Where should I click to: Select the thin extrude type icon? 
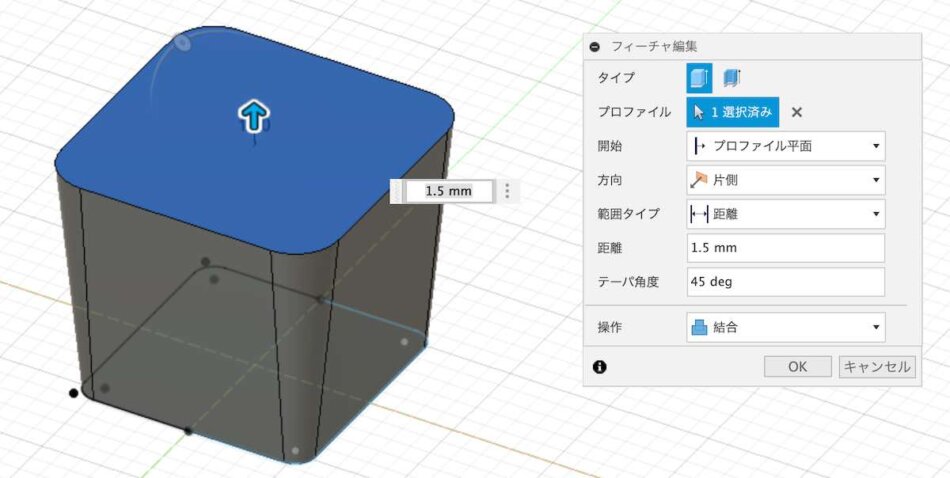(x=732, y=78)
